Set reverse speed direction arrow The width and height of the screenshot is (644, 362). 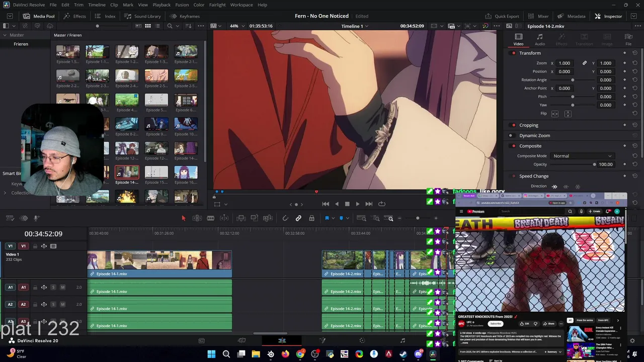[566, 187]
